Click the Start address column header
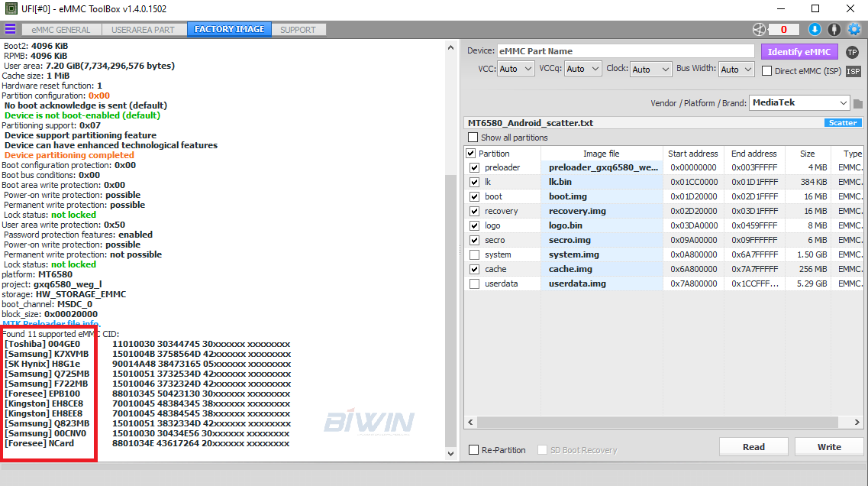 point(692,154)
